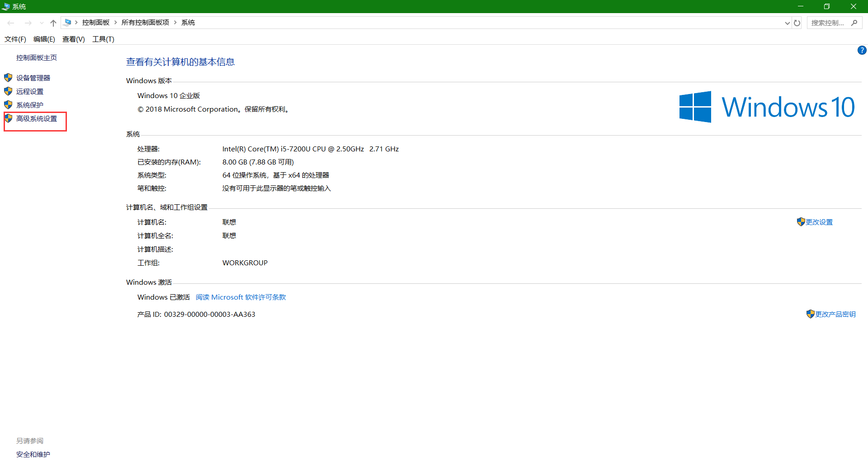Open 安全和维护 link
This screenshot has width=868, height=470.
33,454
